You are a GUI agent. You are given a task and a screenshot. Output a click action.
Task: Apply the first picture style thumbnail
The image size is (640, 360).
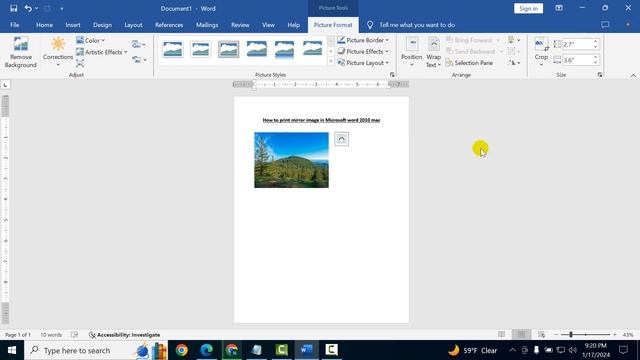click(x=173, y=49)
